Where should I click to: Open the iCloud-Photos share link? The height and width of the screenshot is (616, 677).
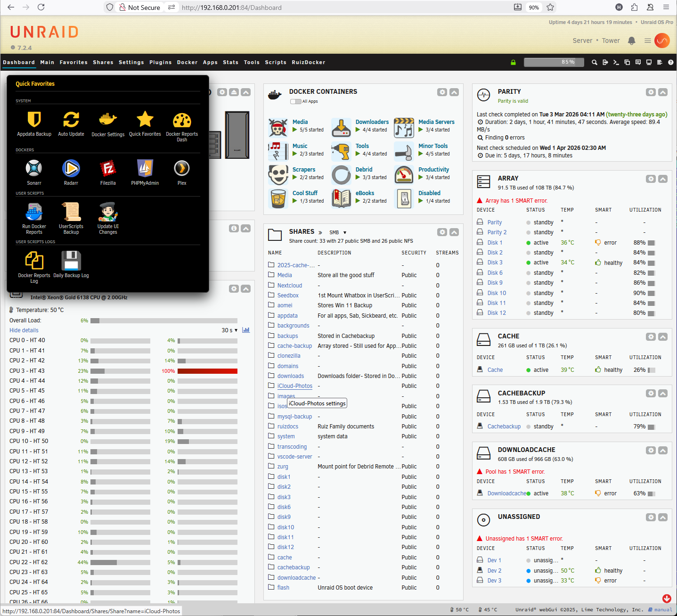point(295,386)
